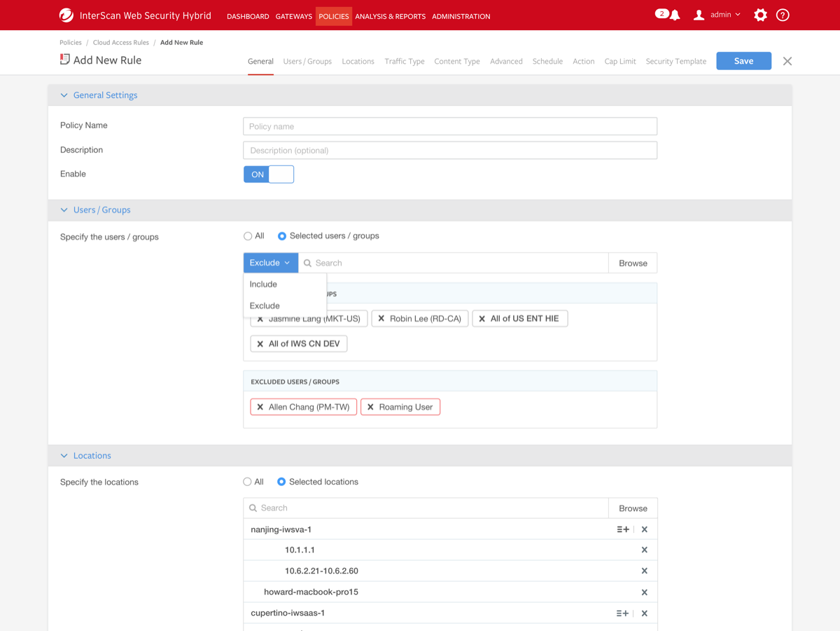Remove Allen Chang (PM-TW) from excluded
This screenshot has height=631, width=840.
tap(260, 407)
